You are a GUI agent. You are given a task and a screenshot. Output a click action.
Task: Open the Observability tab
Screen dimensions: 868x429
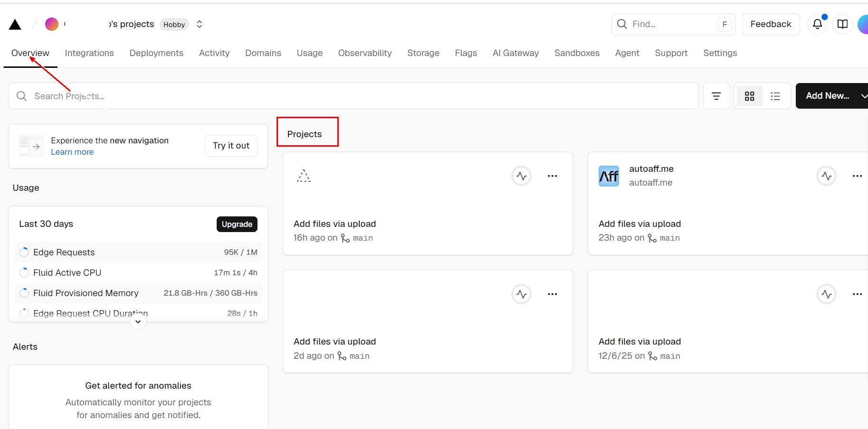pos(364,53)
